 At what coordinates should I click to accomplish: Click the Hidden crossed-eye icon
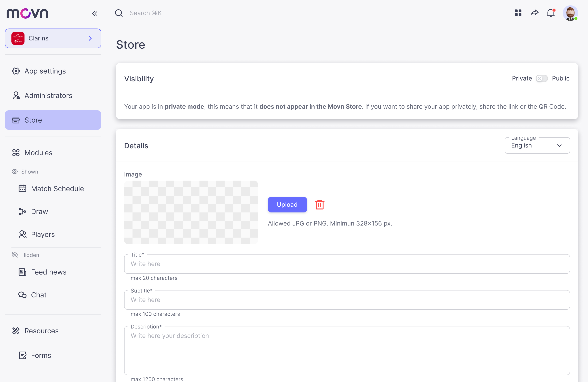click(x=15, y=255)
